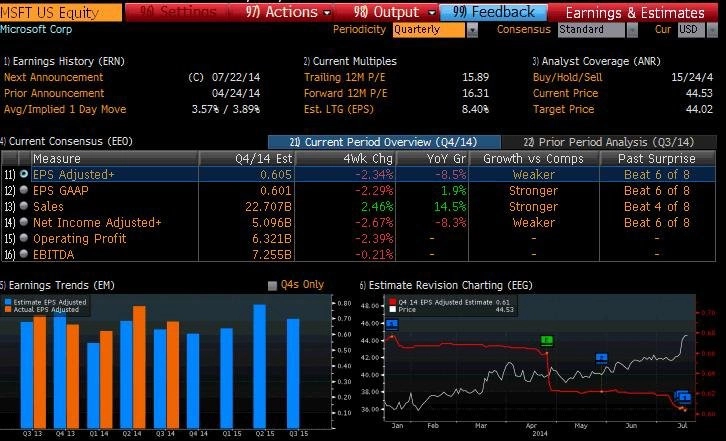Open Earnings History (ERN) section
The image size is (726, 441).
(x=64, y=61)
